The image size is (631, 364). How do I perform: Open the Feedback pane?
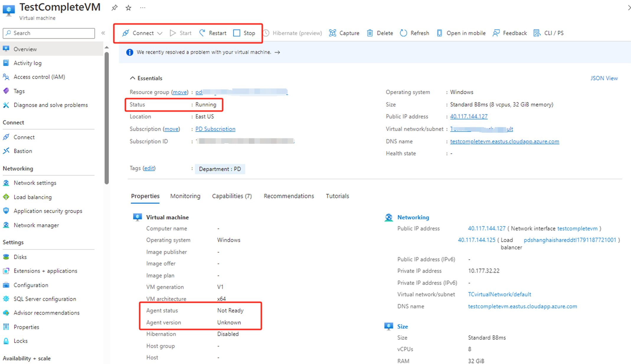click(510, 33)
